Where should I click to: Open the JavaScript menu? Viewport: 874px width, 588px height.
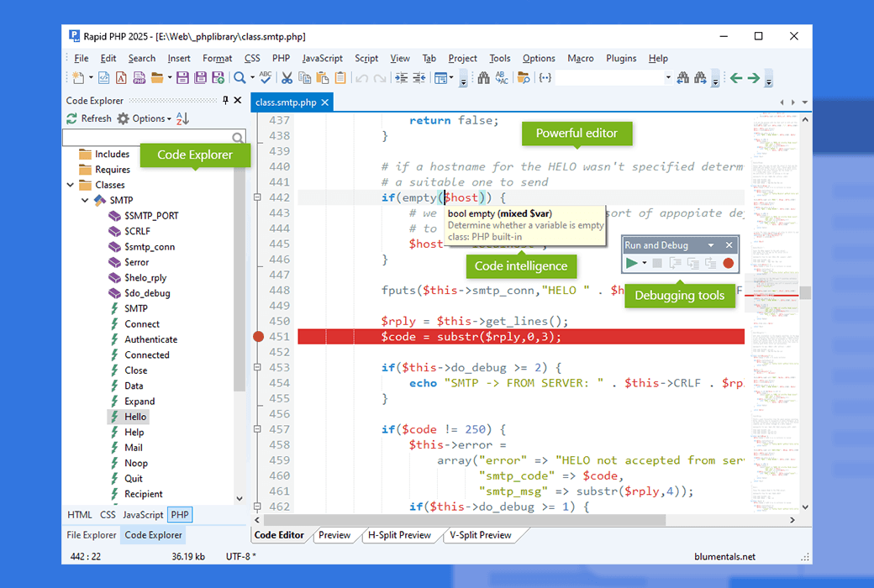(x=322, y=58)
